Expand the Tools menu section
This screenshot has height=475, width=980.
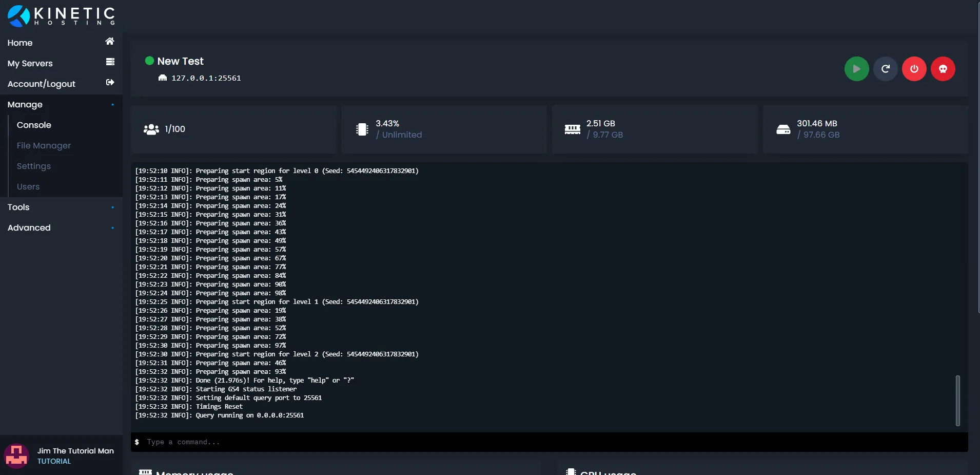61,207
